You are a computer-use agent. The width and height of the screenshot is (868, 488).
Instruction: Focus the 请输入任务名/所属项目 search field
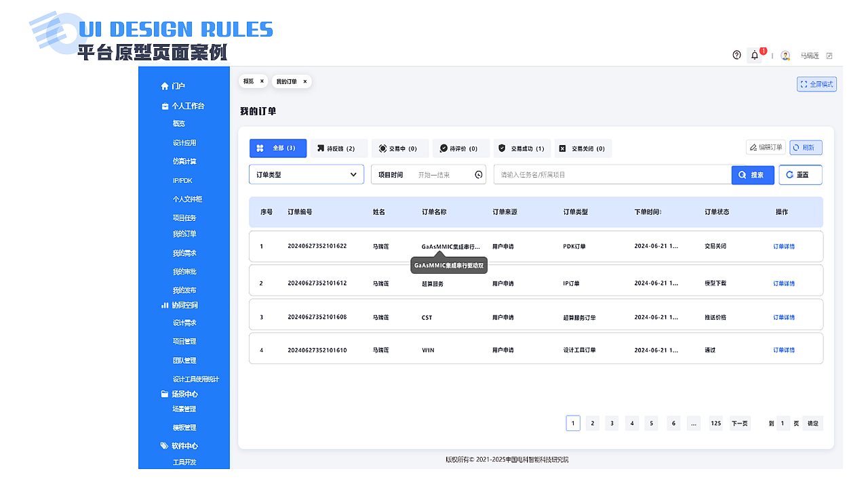coord(612,175)
